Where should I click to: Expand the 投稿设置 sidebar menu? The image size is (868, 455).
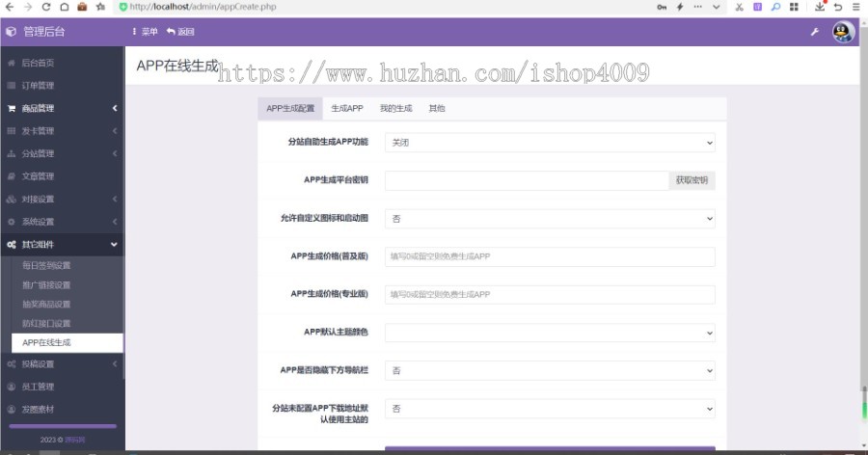(62, 363)
